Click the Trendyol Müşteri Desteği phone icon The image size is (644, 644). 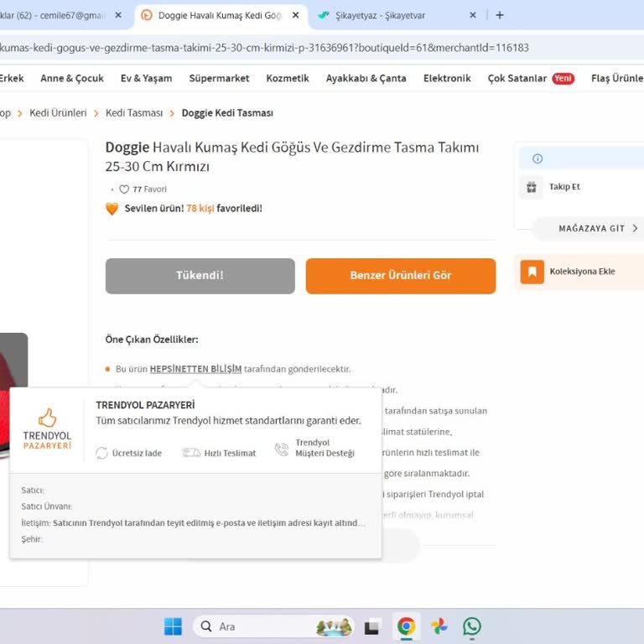point(282,449)
